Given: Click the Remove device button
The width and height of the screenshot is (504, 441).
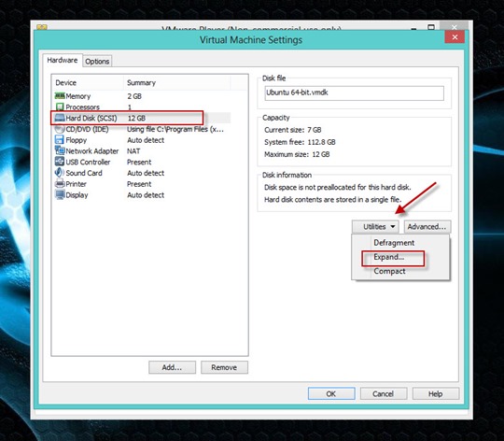Looking at the screenshot, I should pos(224,367).
